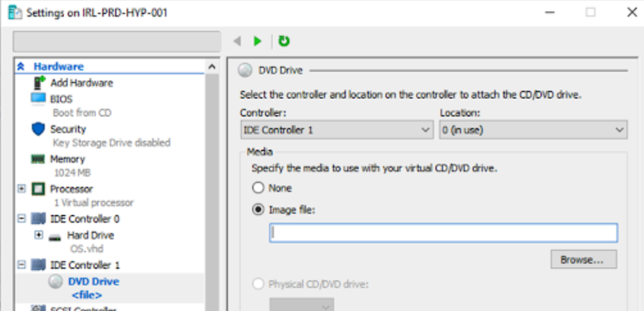Screen dimensions: 644x311
Task: Select the DVD Drive disc icon
Action: [56, 282]
